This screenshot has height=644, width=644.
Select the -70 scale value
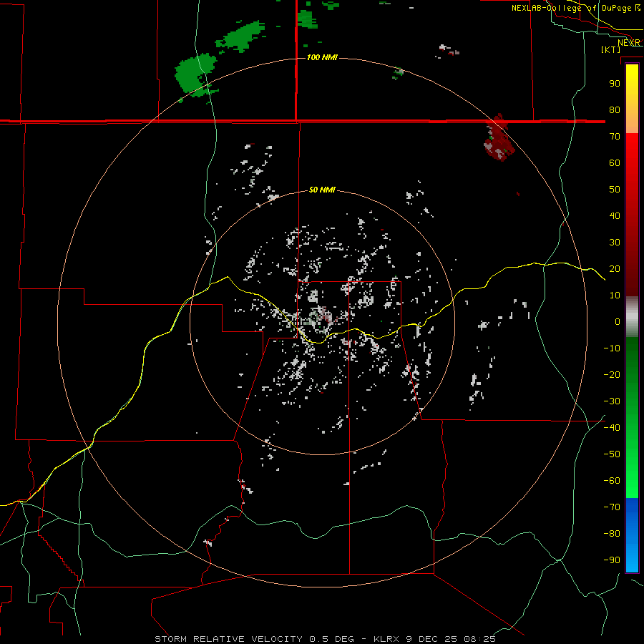tap(612, 507)
